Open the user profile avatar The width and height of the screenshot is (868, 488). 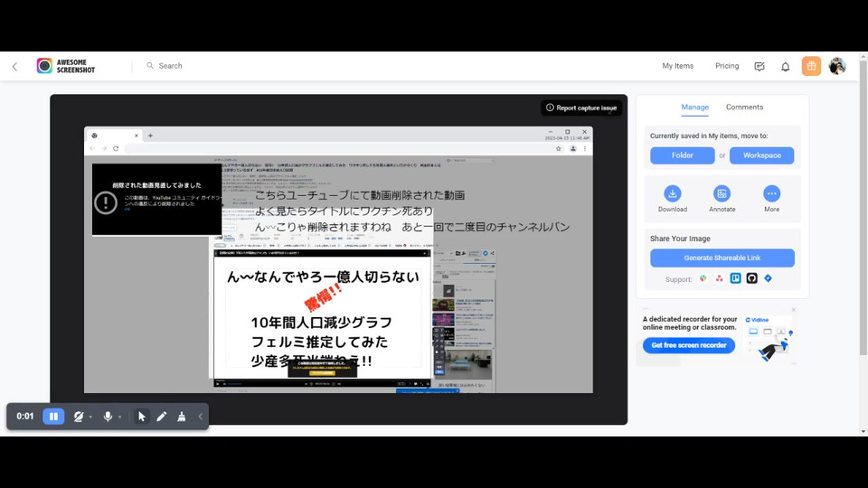coord(837,66)
